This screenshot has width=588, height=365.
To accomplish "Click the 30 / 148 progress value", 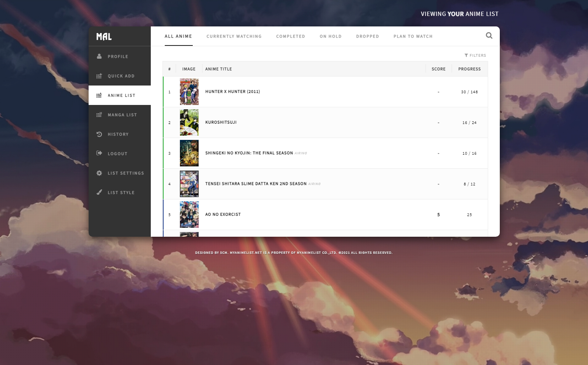I will (x=469, y=92).
